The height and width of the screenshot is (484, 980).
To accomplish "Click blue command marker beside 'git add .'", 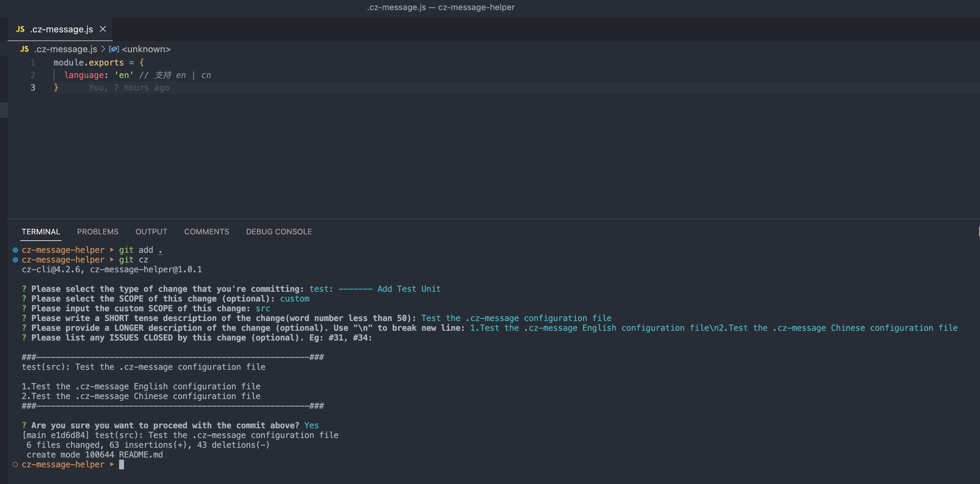I will pyautogui.click(x=15, y=250).
